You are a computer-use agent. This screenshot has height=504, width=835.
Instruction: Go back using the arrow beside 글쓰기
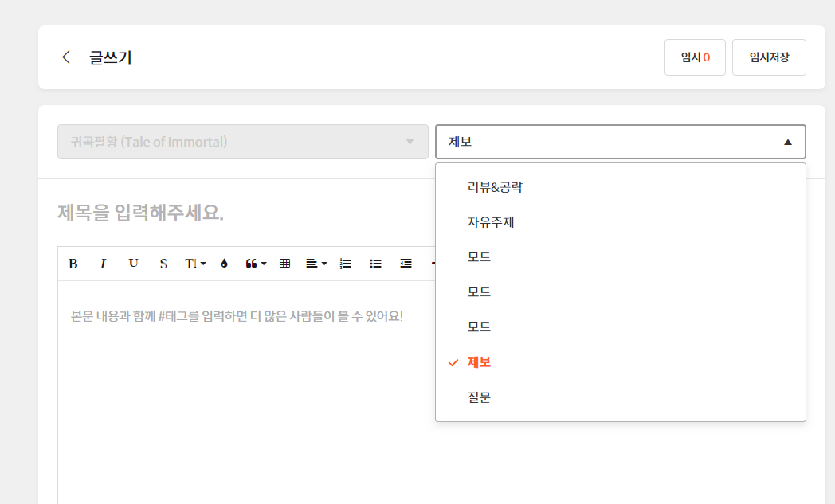(66, 57)
